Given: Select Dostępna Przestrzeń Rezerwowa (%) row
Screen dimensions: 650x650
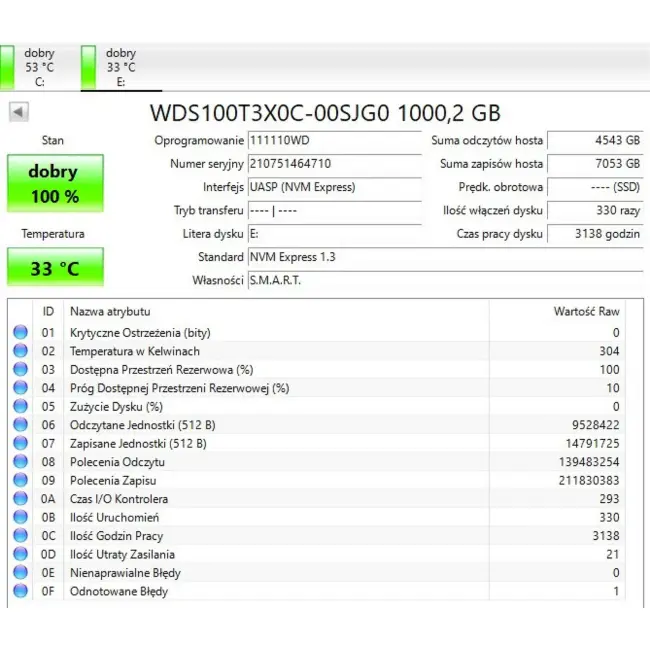Looking at the screenshot, I should coord(317,369).
